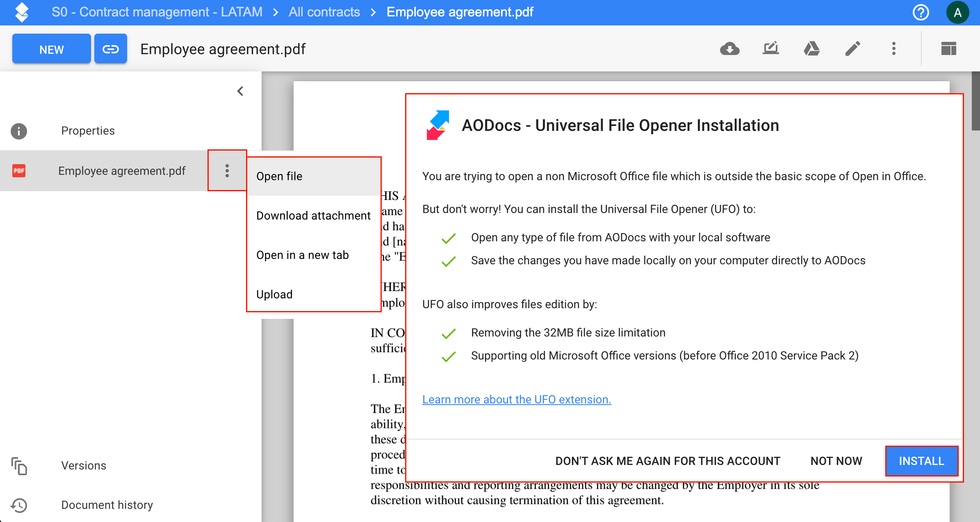Click the pencil edit icon
980x522 pixels.
(x=852, y=49)
